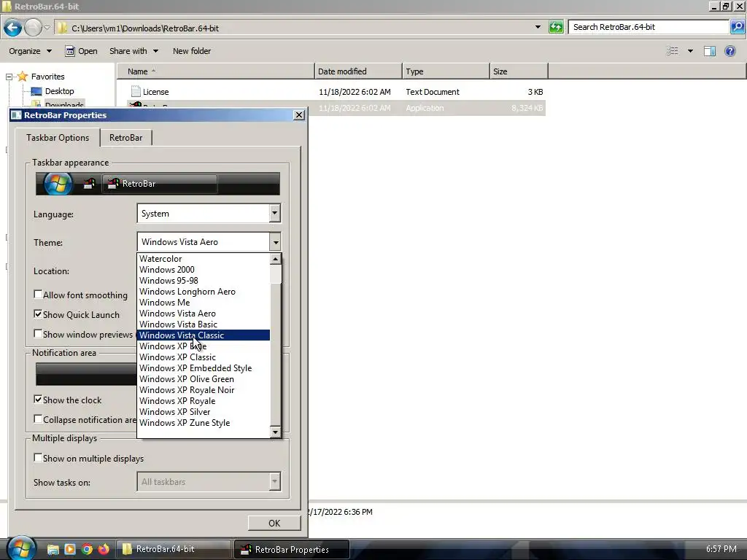747x560 pixels.
Task: Select Windows XP Silver theme
Action: (x=204, y=412)
